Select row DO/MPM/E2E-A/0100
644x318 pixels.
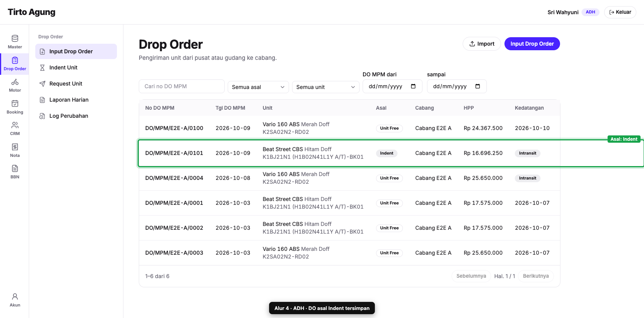(350, 128)
